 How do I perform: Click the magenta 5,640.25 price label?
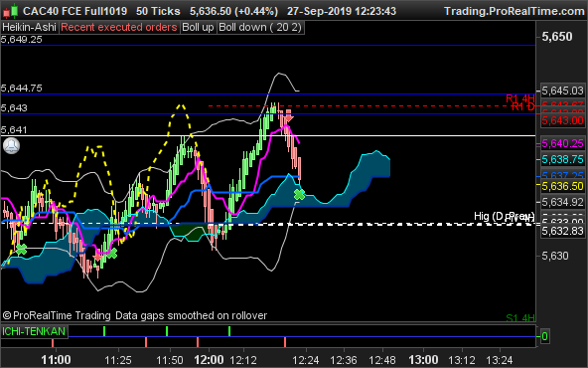point(562,143)
